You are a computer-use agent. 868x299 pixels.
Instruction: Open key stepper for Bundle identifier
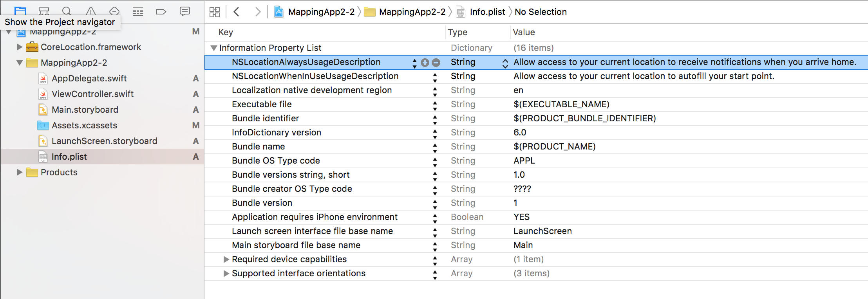point(435,119)
